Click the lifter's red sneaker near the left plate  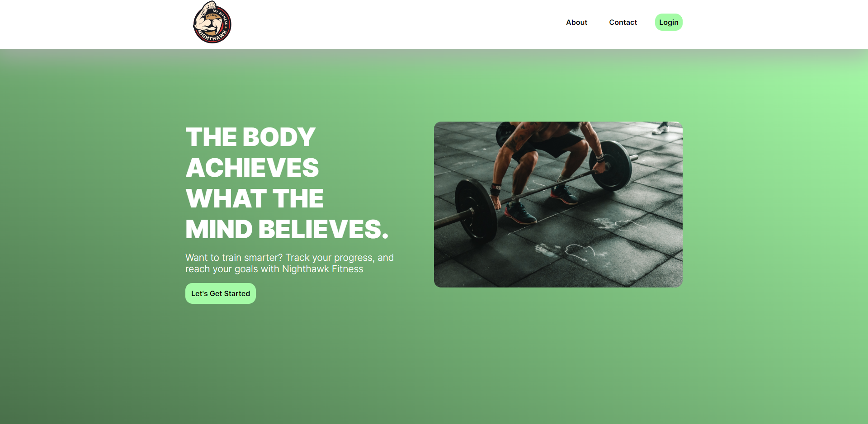click(x=521, y=213)
